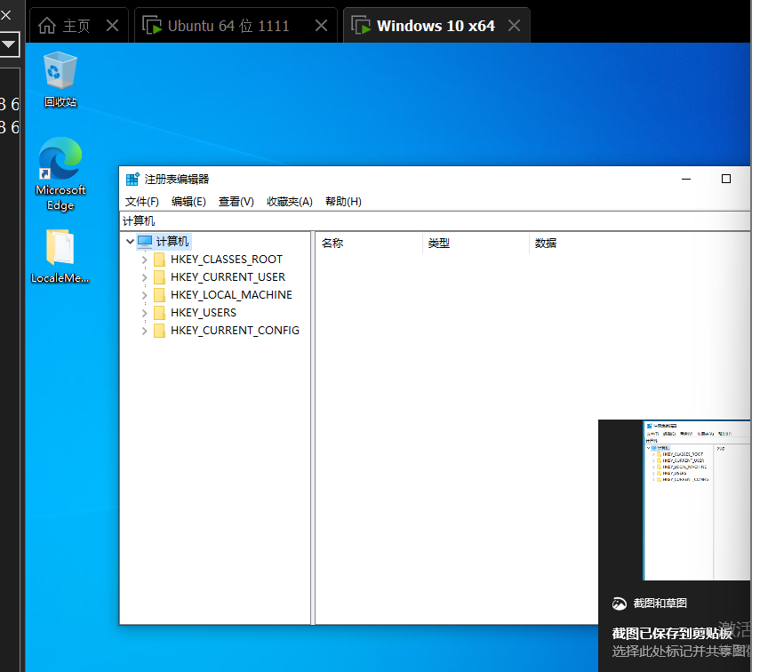This screenshot has height=672, width=784.
Task: Expand HKEY_LOCAL_MACHINE node
Action: pyautogui.click(x=145, y=295)
